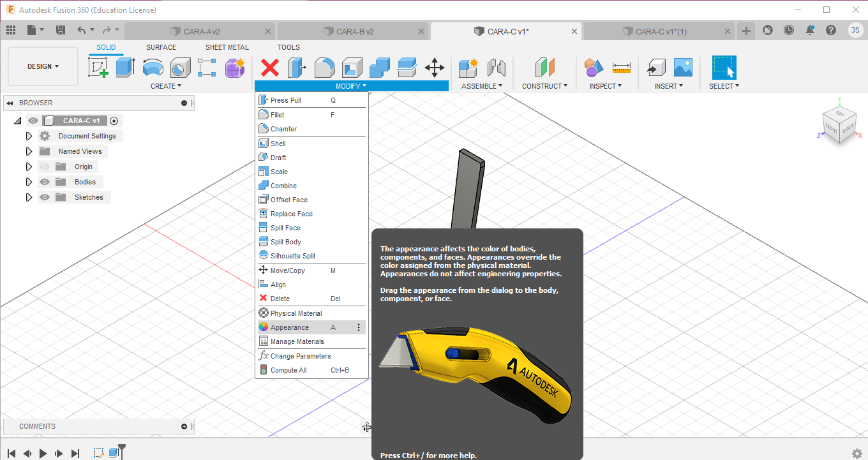Image resolution: width=868 pixels, height=460 pixels.
Task: Click the Hole tool icon
Action: click(180, 67)
